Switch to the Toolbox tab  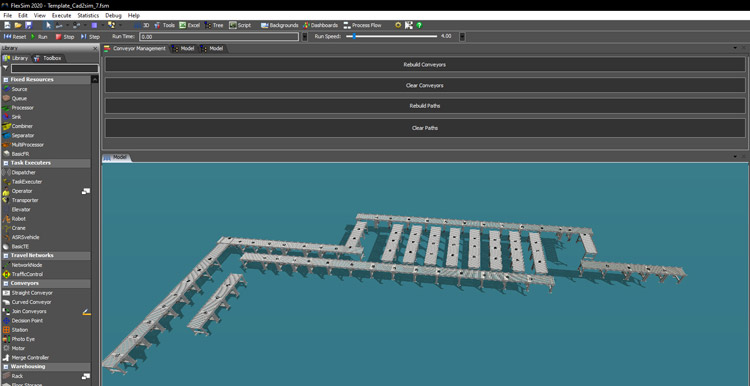click(48, 58)
